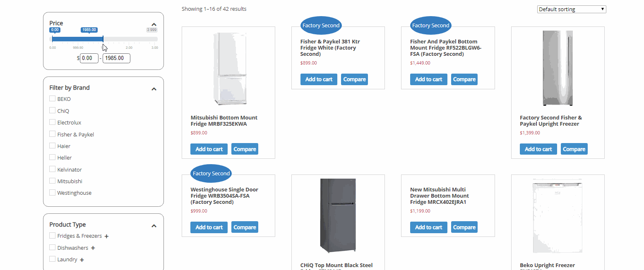Add Mitsubishi MRBF325EKWA fridge to cart
This screenshot has height=270, width=644.
[209, 149]
